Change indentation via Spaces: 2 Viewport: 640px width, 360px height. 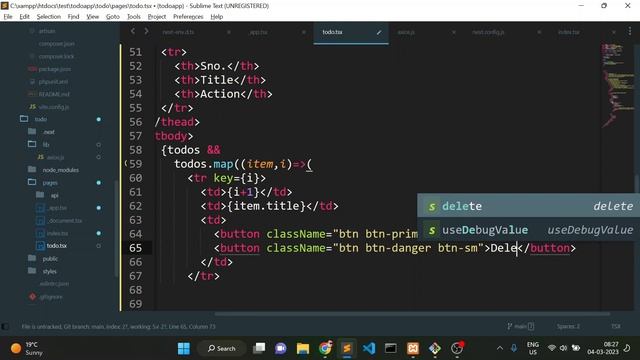[x=568, y=326]
